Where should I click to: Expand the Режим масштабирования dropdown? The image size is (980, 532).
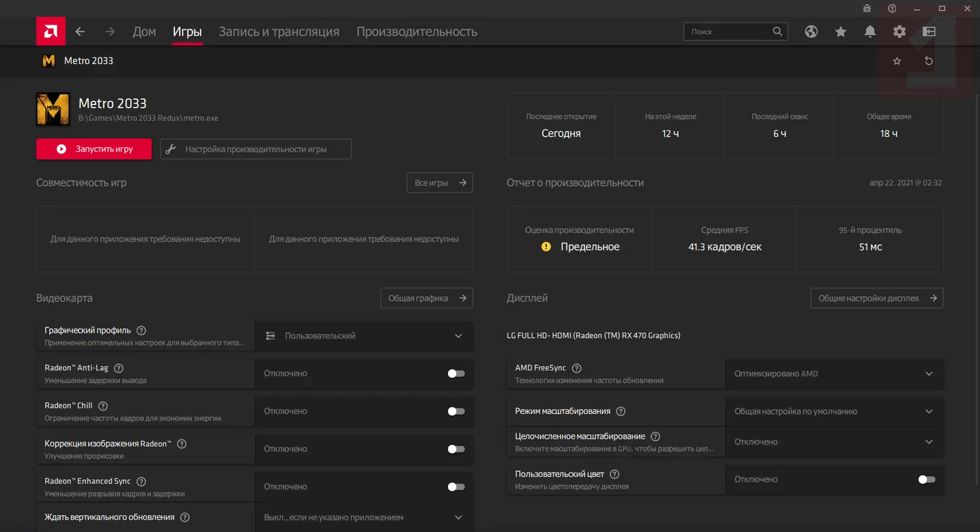click(834, 411)
